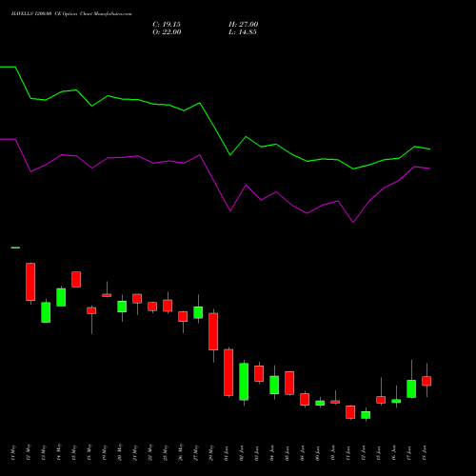Screen dimensions: 476x476
Task: Click the high value 'H: 27.00'
Action: coord(244,25)
